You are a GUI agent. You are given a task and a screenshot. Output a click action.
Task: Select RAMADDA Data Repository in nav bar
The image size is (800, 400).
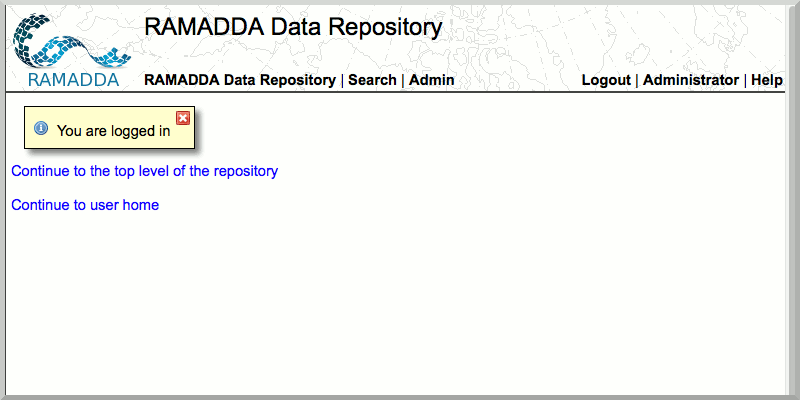coord(240,80)
